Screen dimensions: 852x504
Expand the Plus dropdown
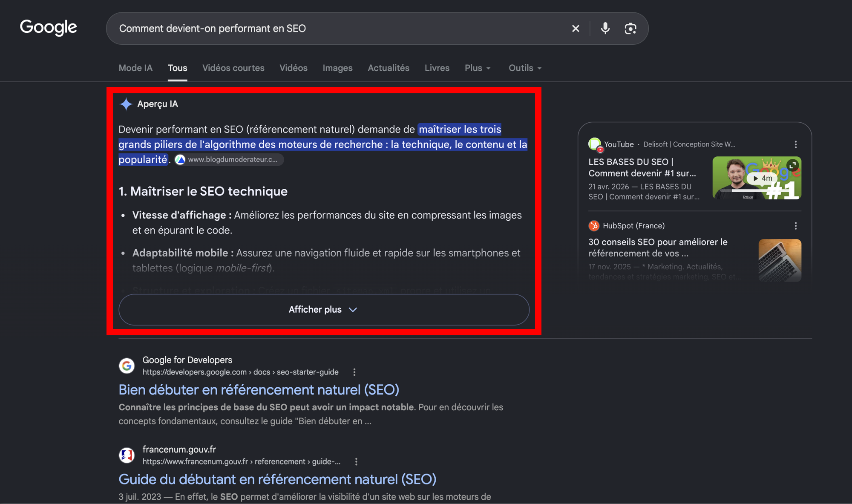478,68
